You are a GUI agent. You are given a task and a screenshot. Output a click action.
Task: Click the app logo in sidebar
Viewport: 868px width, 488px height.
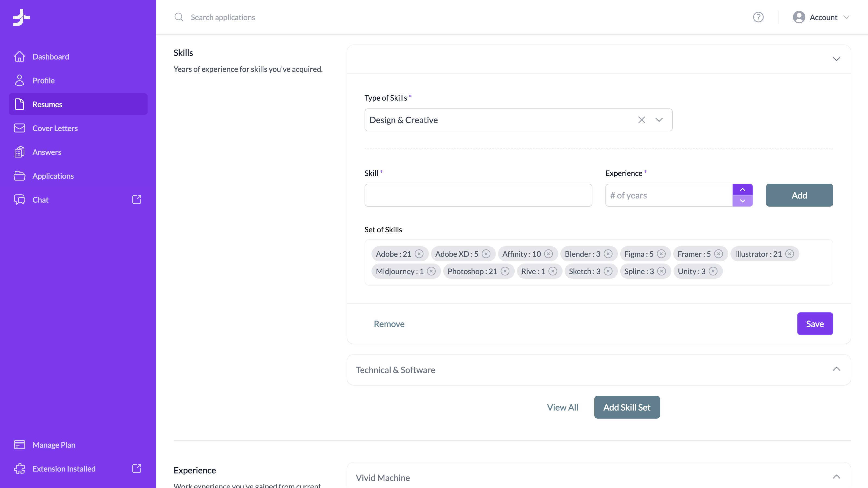click(22, 17)
